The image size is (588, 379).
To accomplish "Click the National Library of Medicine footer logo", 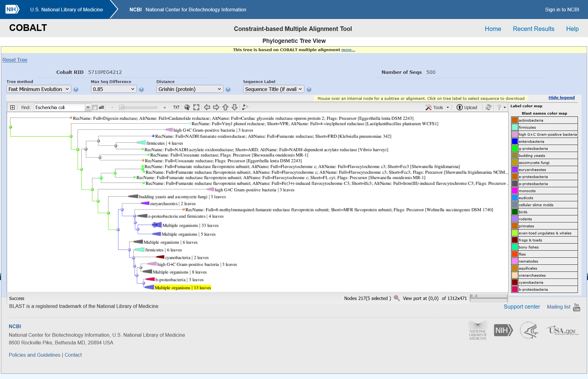I will pos(478,330).
